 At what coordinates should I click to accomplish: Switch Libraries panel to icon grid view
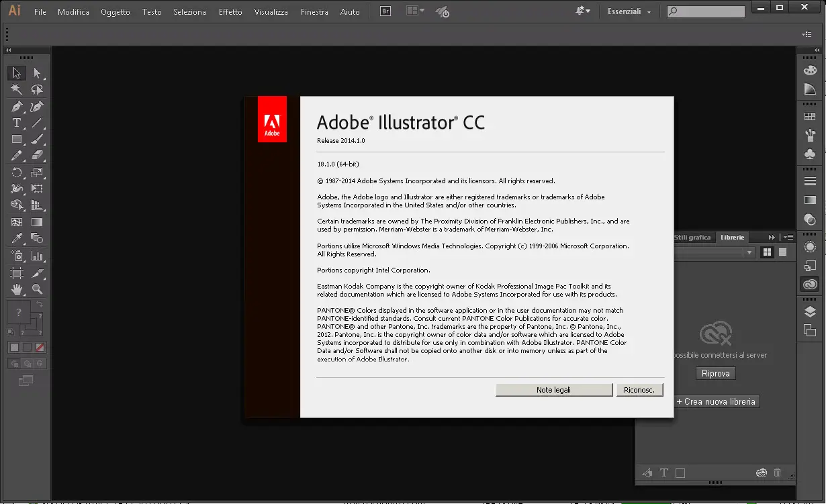768,252
